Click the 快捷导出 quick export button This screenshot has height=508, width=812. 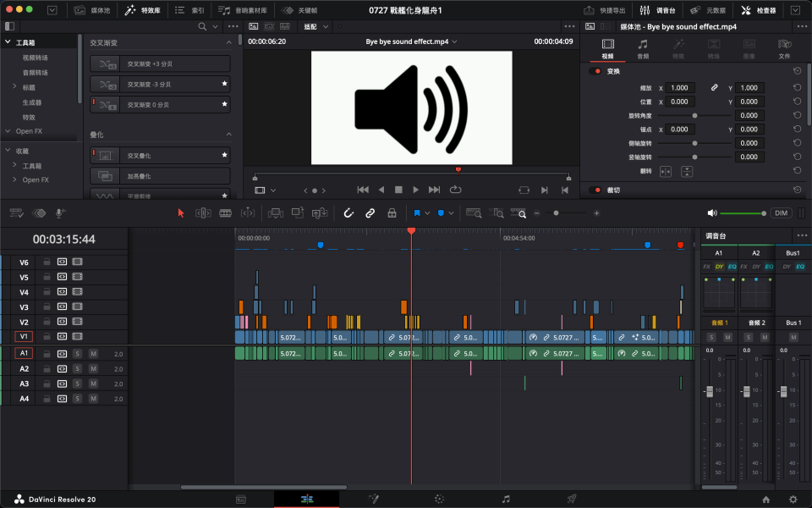point(605,10)
